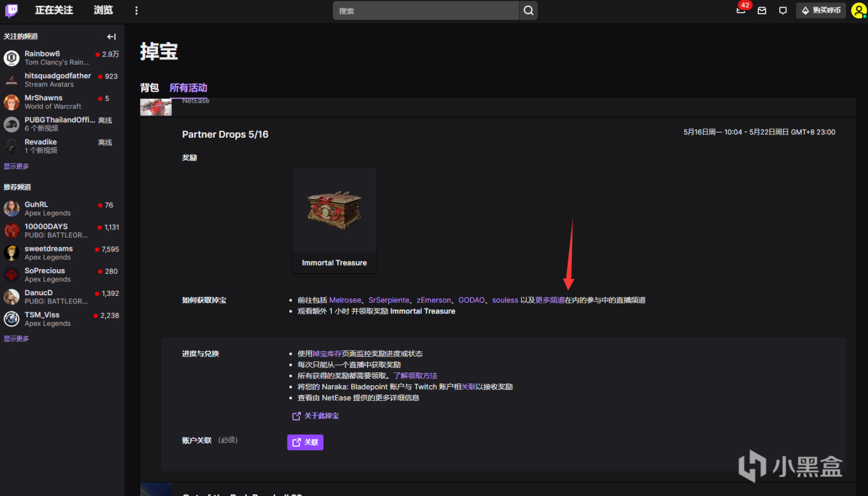
Task: Click TSM_Viss viewer count 2,238
Action: pyautogui.click(x=110, y=316)
